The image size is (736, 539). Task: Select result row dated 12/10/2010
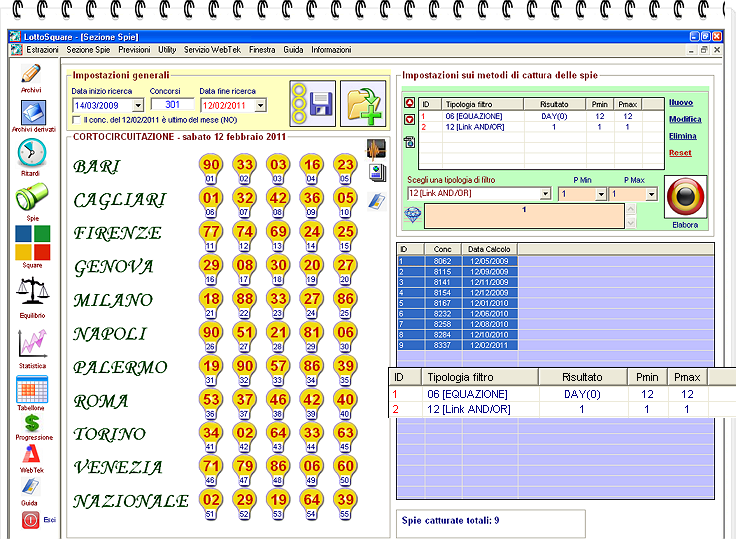pyautogui.click(x=458, y=335)
